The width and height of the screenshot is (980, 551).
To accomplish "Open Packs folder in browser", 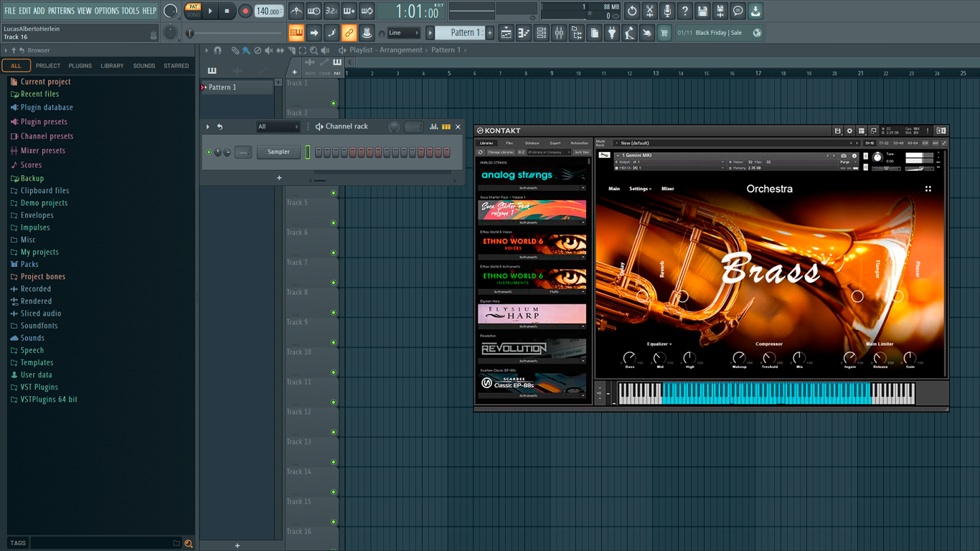I will [x=29, y=264].
